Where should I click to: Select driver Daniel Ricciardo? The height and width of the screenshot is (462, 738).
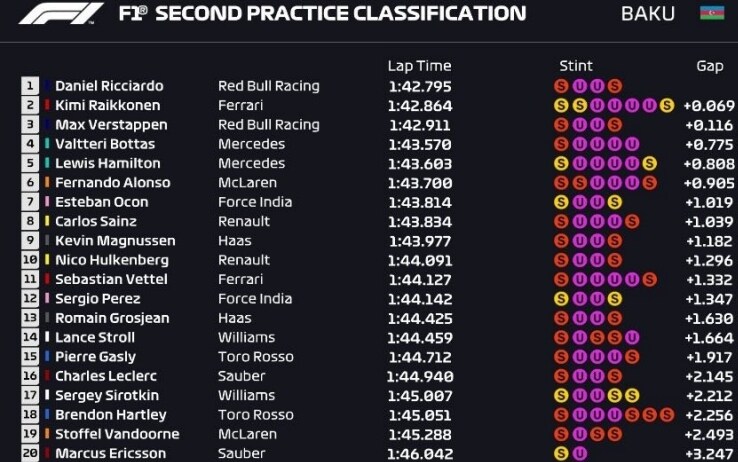tap(109, 86)
